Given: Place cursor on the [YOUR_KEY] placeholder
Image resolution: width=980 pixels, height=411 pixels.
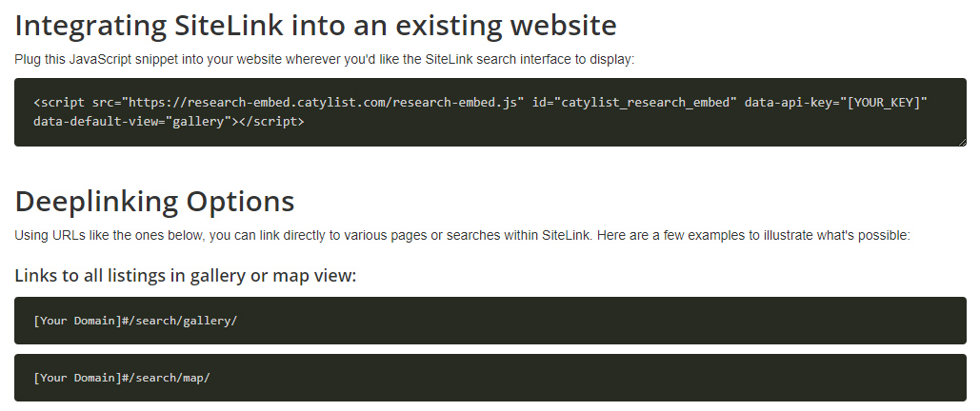Looking at the screenshot, I should click(x=883, y=103).
